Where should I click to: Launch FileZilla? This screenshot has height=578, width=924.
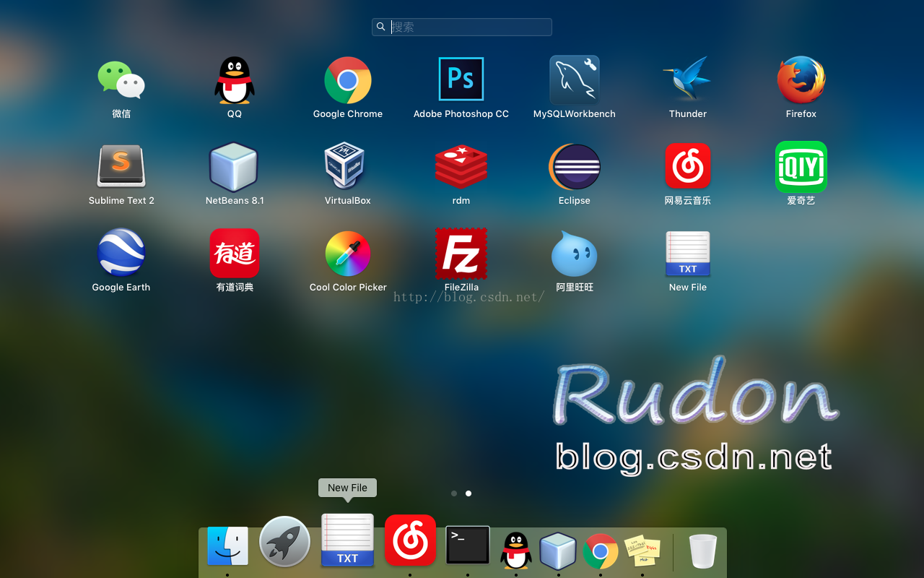pos(461,254)
